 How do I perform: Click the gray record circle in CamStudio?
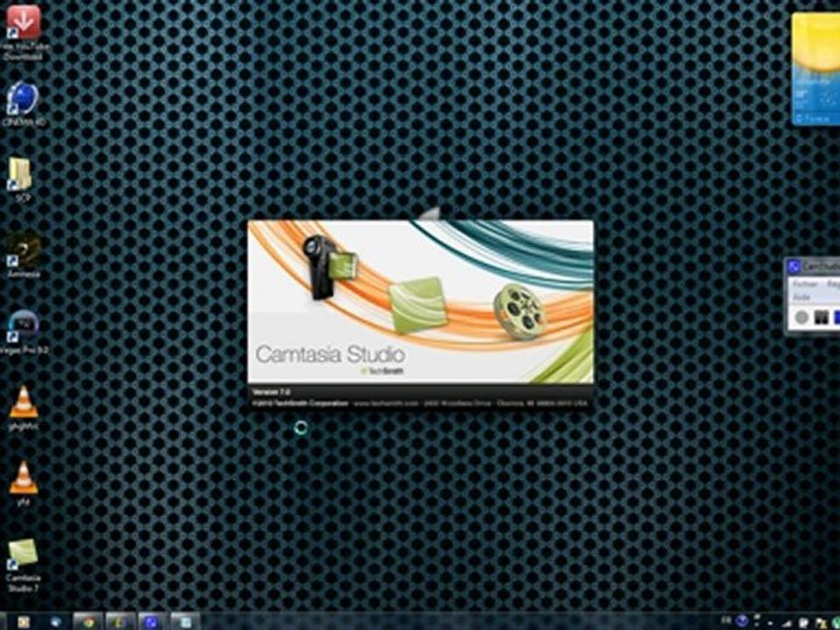click(x=801, y=317)
